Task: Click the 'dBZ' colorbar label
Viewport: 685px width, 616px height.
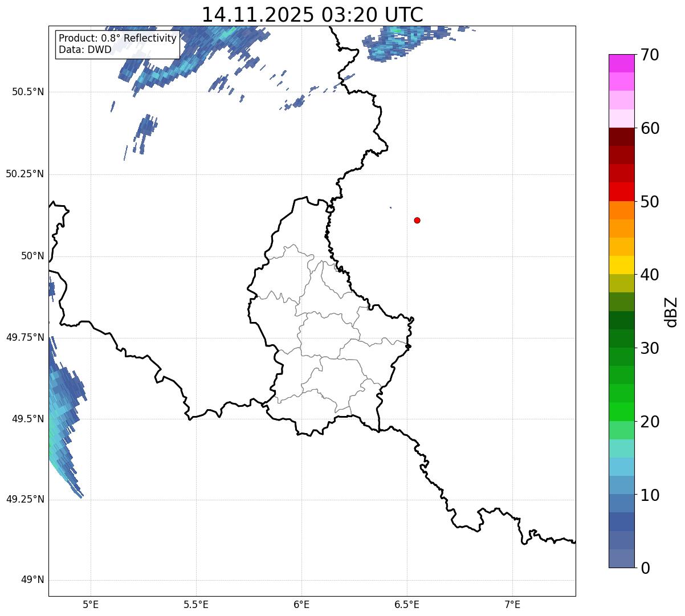Action: (671, 311)
